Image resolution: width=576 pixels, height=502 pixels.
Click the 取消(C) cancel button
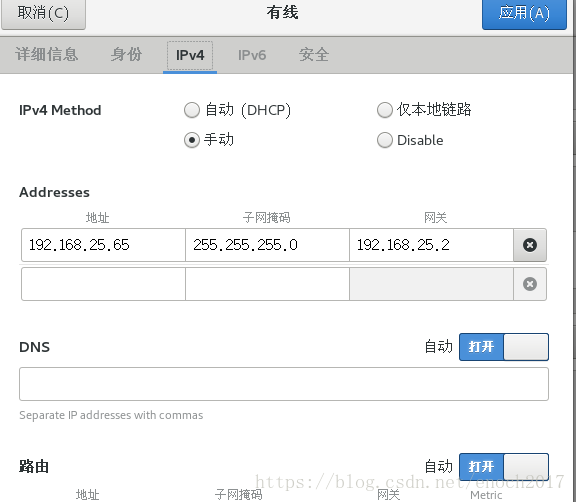[x=43, y=14]
